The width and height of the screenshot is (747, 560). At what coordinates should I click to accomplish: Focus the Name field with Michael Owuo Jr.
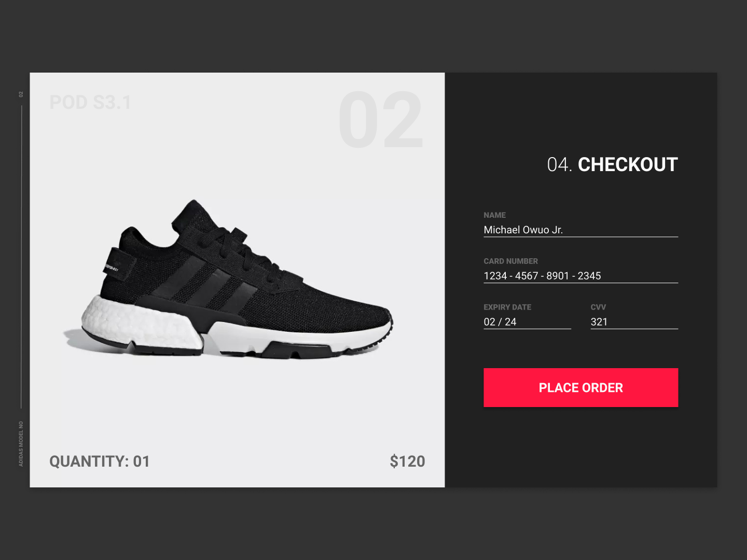point(580,230)
